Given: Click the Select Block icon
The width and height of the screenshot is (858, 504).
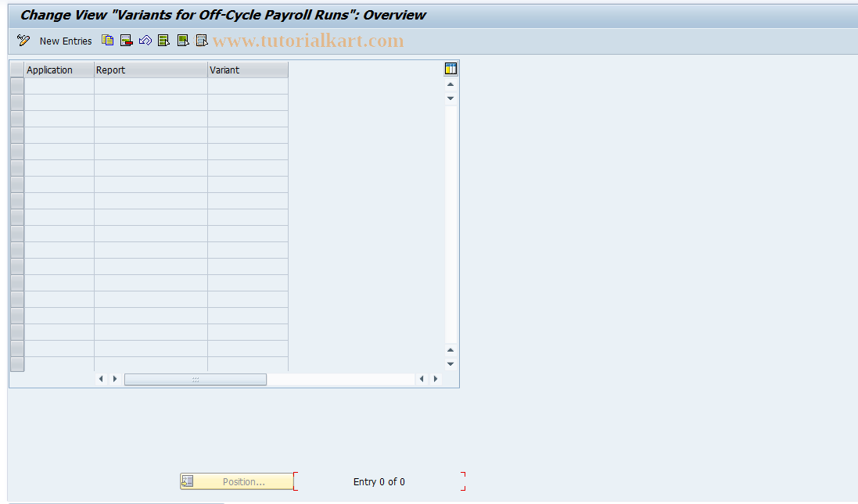Looking at the screenshot, I should (183, 41).
